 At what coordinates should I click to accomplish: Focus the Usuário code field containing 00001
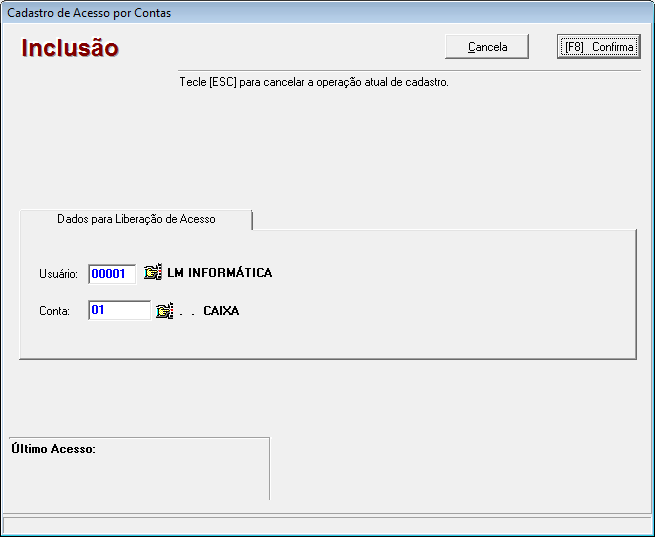point(111,274)
